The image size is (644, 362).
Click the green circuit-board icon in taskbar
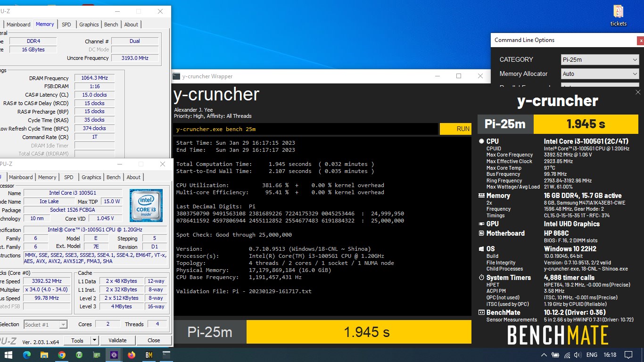click(96, 355)
